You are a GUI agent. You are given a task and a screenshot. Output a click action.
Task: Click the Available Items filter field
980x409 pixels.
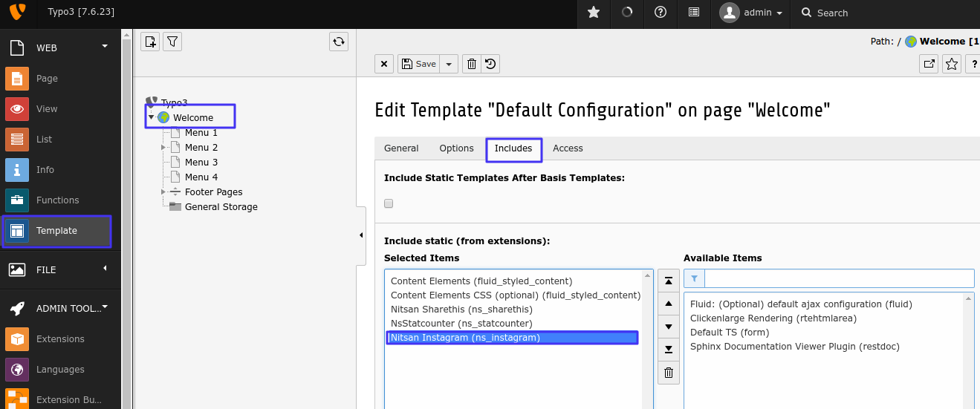[839, 278]
